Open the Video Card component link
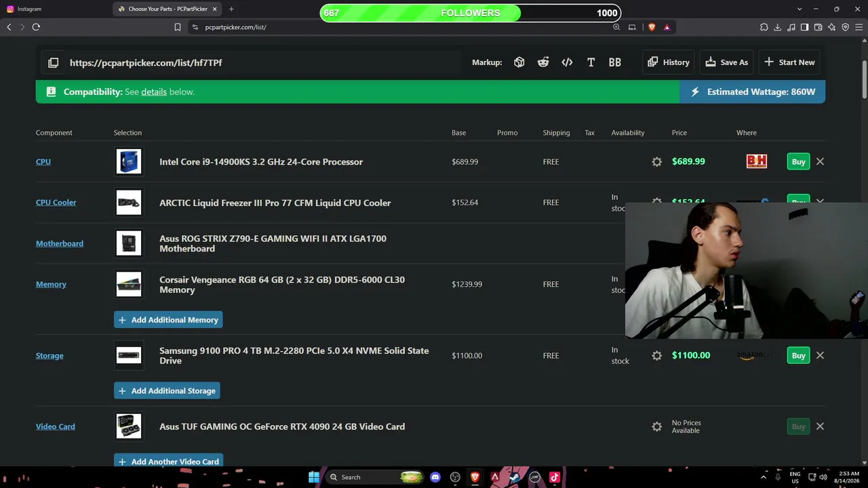Viewport: 868px width, 488px height. tap(56, 427)
